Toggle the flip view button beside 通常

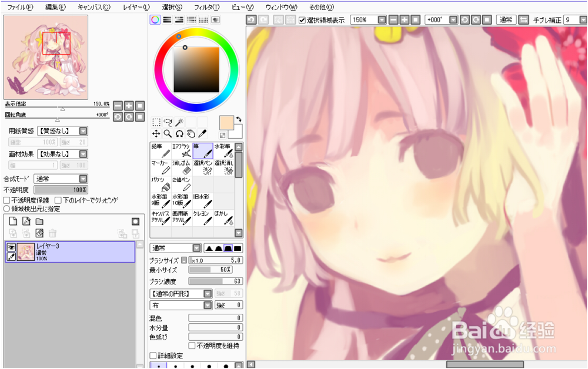coord(523,20)
